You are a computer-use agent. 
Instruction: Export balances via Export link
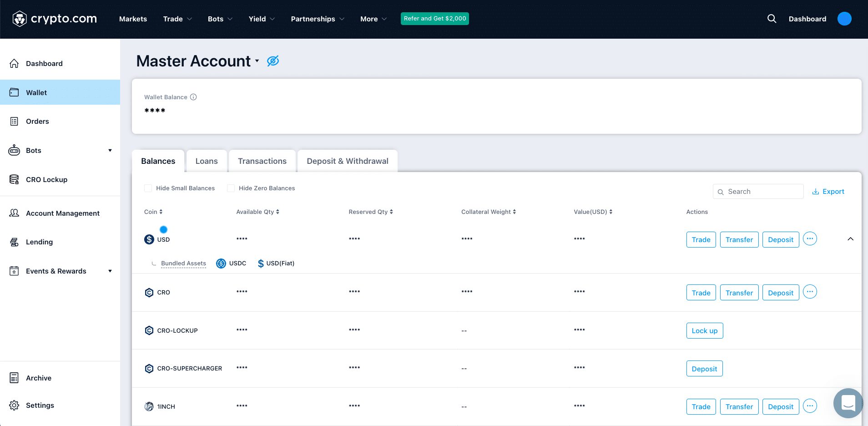point(828,192)
